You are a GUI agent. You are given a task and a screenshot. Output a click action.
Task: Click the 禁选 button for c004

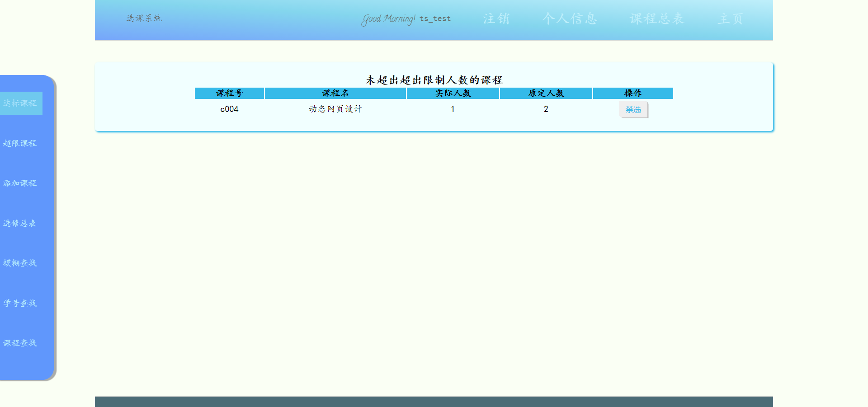tap(633, 110)
